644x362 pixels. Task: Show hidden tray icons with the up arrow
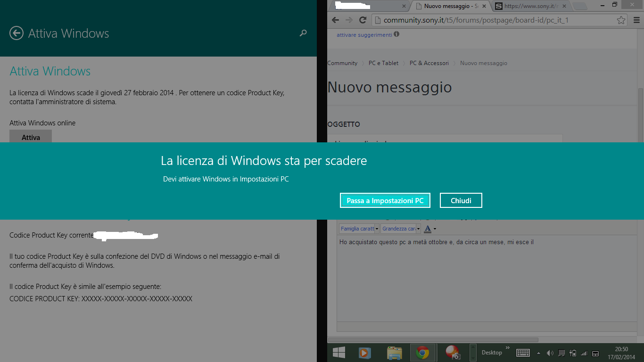pos(539,353)
